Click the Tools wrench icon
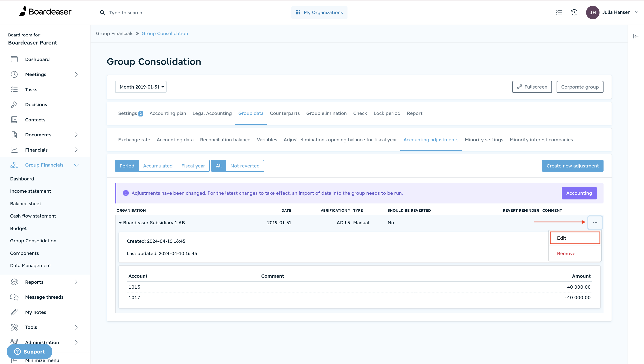 pos(14,327)
